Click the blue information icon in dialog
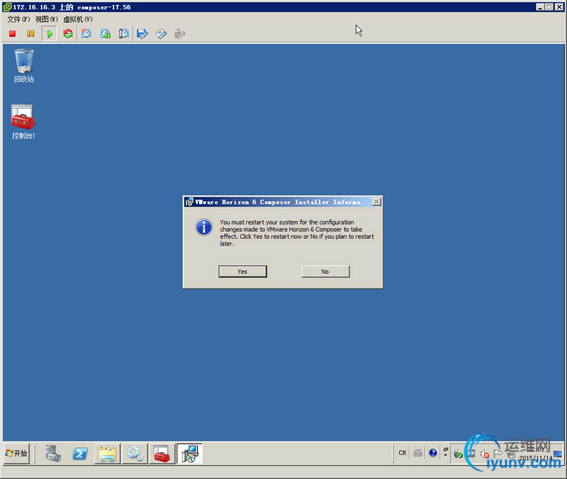Screen dimensions: 567x479 (x=204, y=227)
